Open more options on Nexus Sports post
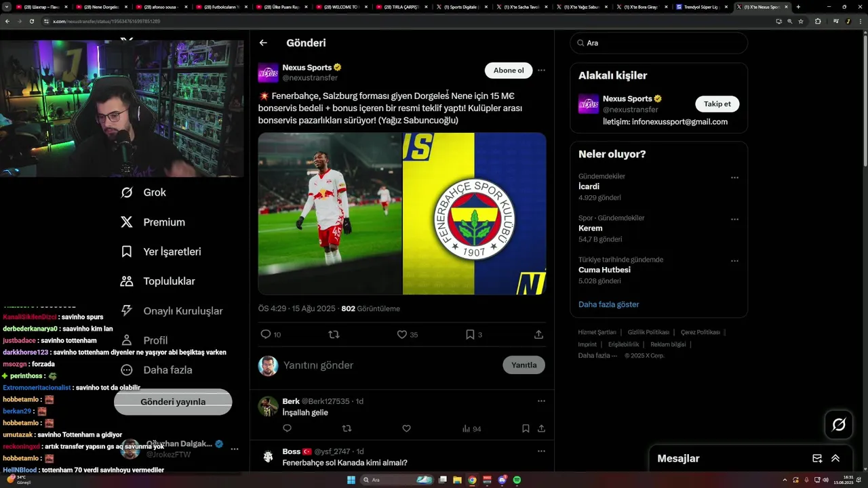This screenshot has height=488, width=868. point(541,70)
